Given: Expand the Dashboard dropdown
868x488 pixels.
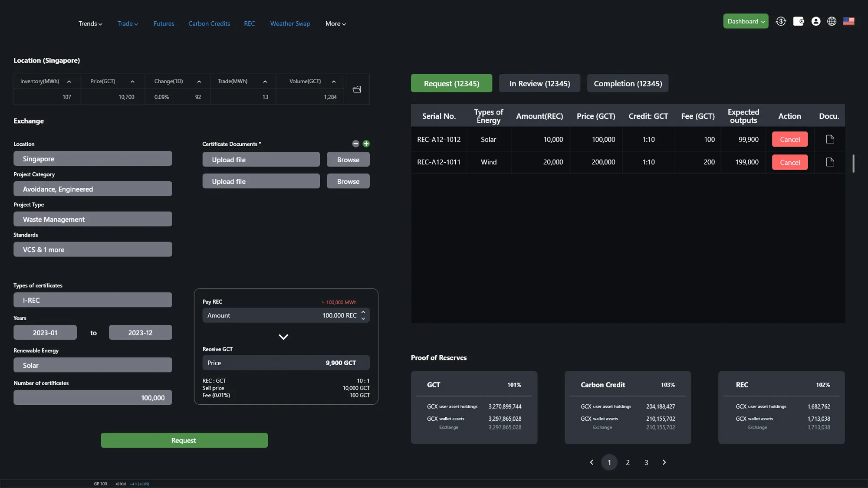Looking at the screenshot, I should pyautogui.click(x=745, y=21).
